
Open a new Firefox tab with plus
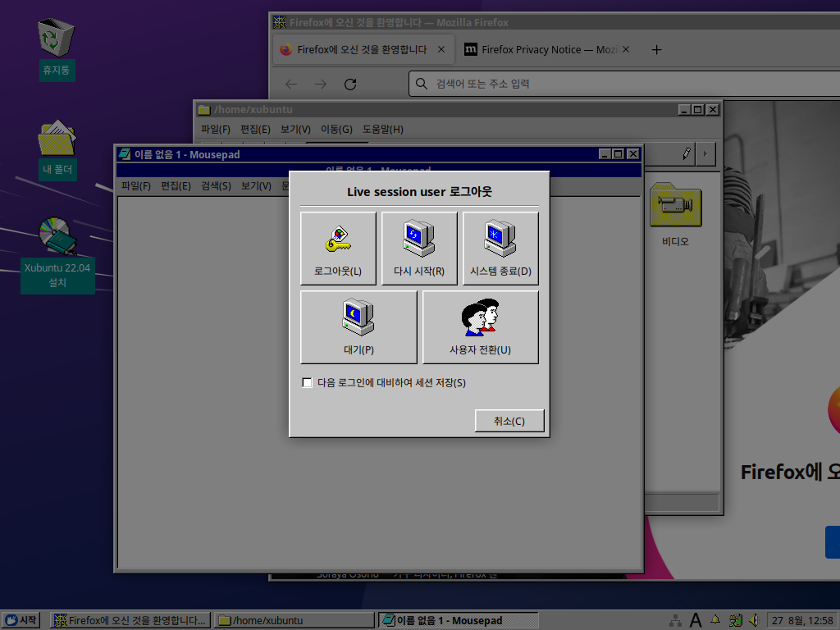coord(656,50)
